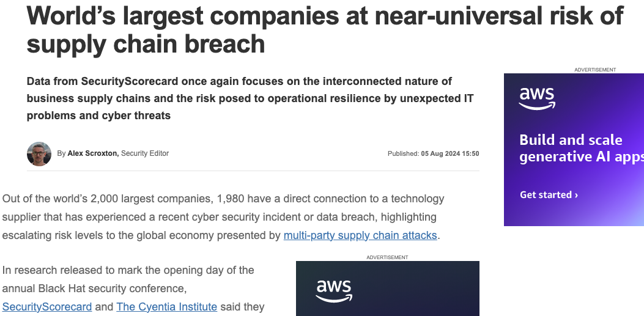This screenshot has height=316, width=644.
Task: Click the Get started button in AWS ad
Action: coord(549,194)
